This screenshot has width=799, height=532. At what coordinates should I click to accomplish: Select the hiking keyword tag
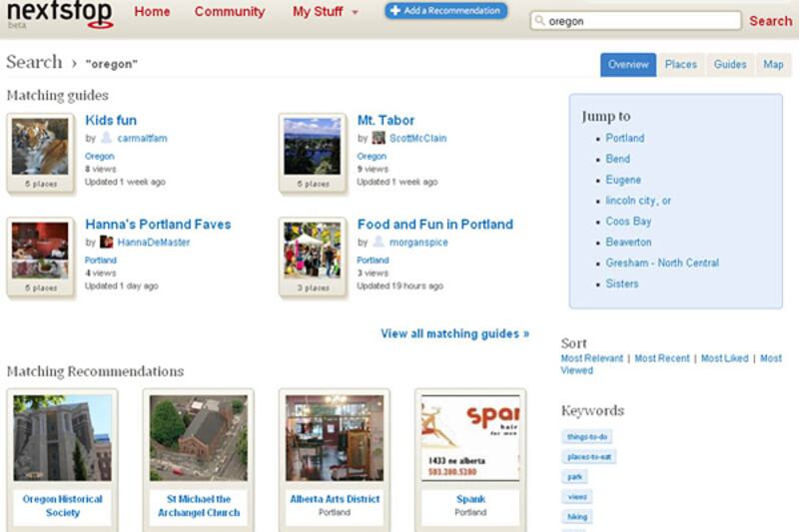coord(577,517)
